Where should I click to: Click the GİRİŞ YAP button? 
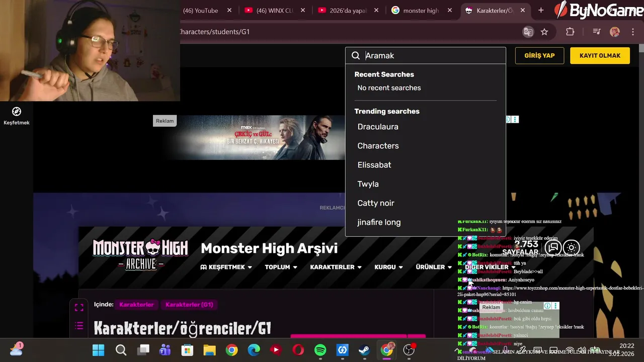(x=539, y=56)
